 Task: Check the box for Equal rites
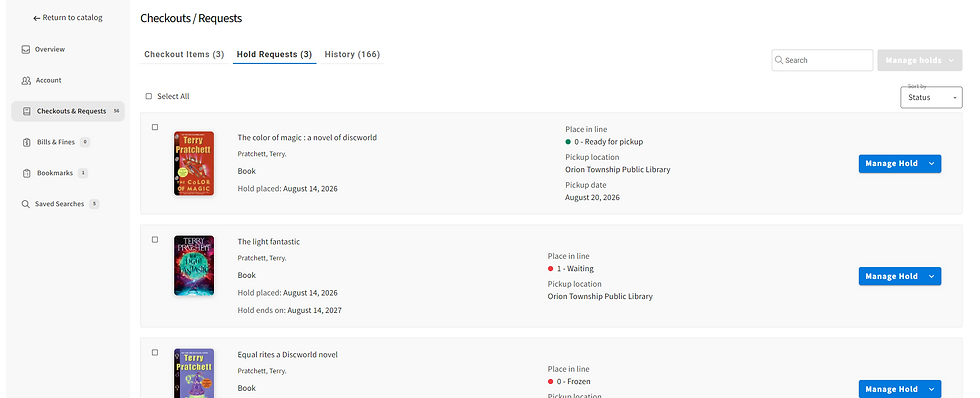[155, 352]
